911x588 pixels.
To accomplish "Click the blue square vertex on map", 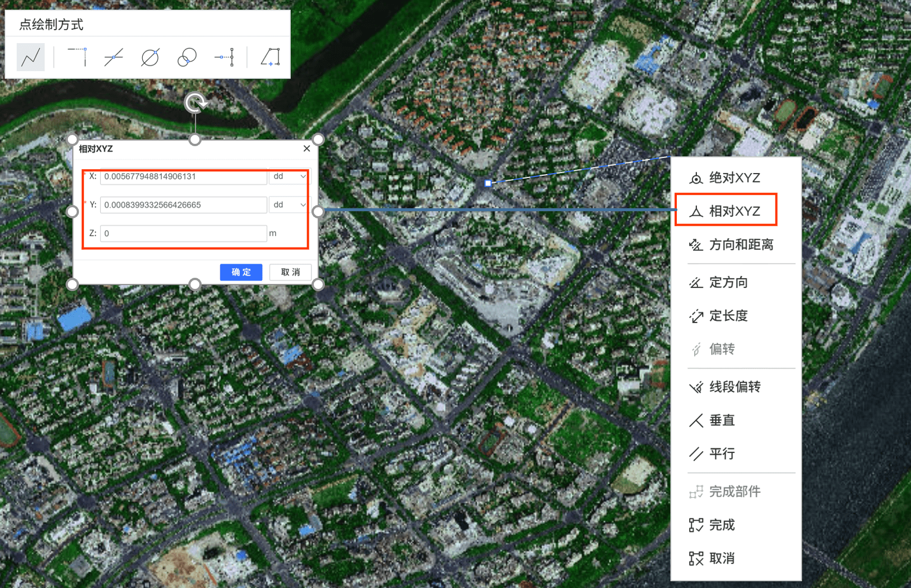I will pos(488,183).
